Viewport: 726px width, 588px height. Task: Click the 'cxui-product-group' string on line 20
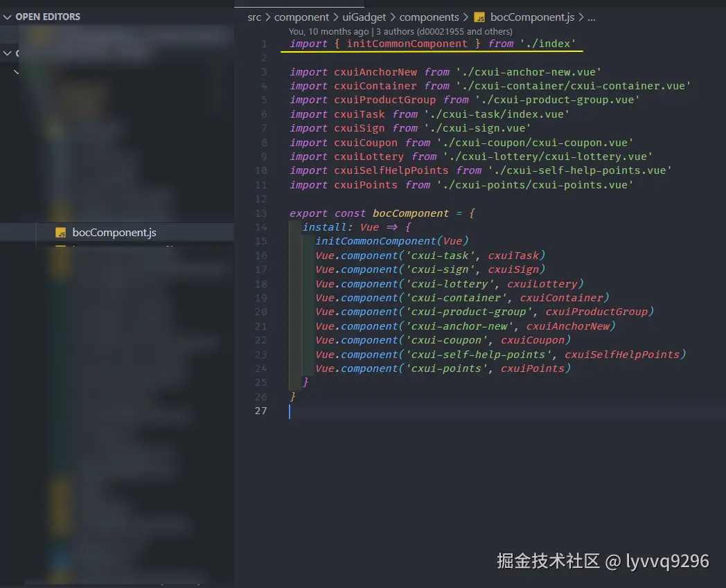click(x=468, y=312)
